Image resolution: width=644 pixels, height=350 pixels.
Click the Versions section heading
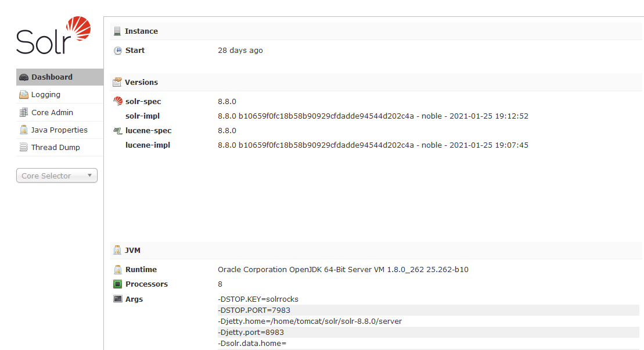141,82
